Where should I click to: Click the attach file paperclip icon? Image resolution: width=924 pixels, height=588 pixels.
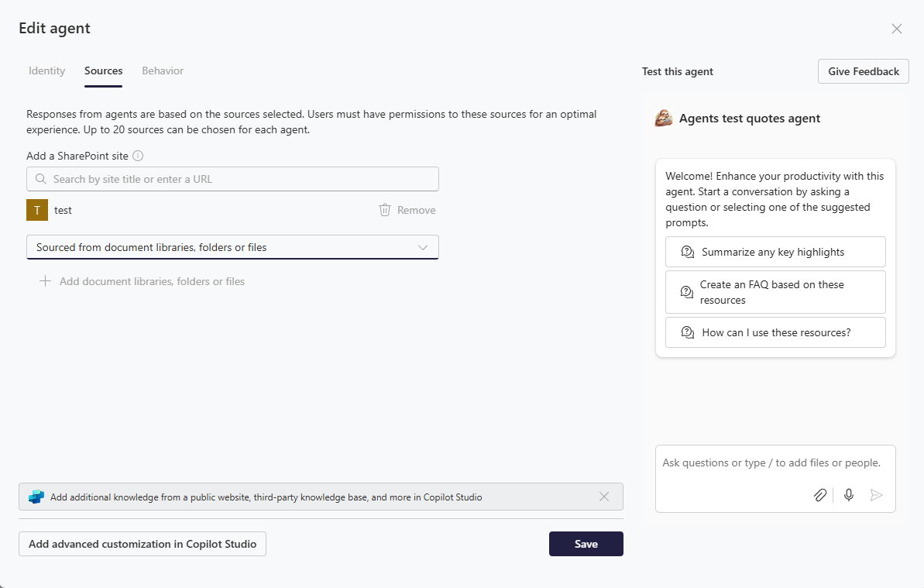point(819,495)
